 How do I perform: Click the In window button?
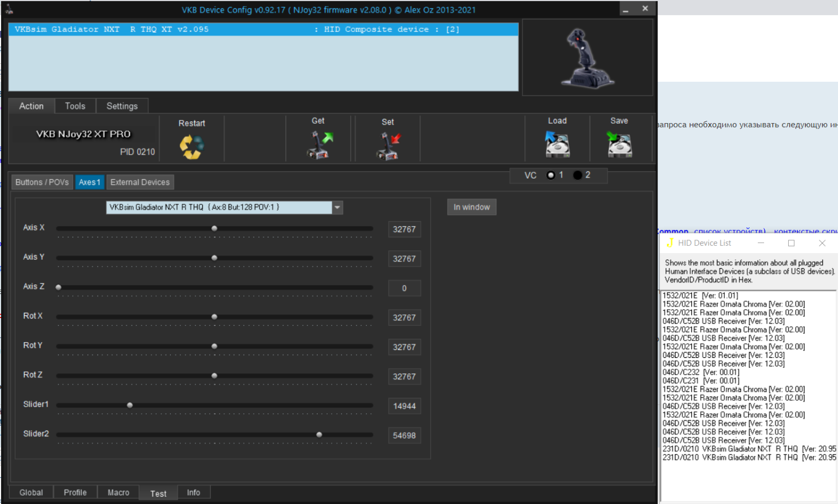(472, 207)
